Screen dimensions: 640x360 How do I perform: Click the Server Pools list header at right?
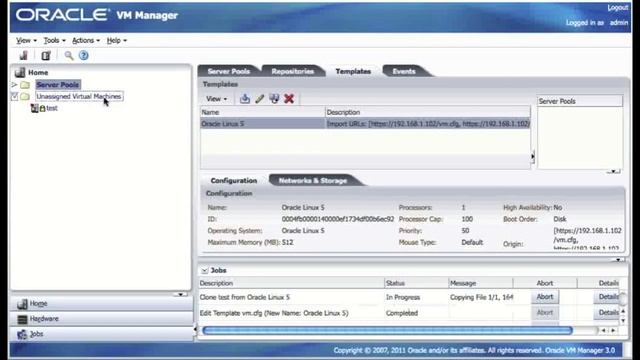(x=580, y=101)
